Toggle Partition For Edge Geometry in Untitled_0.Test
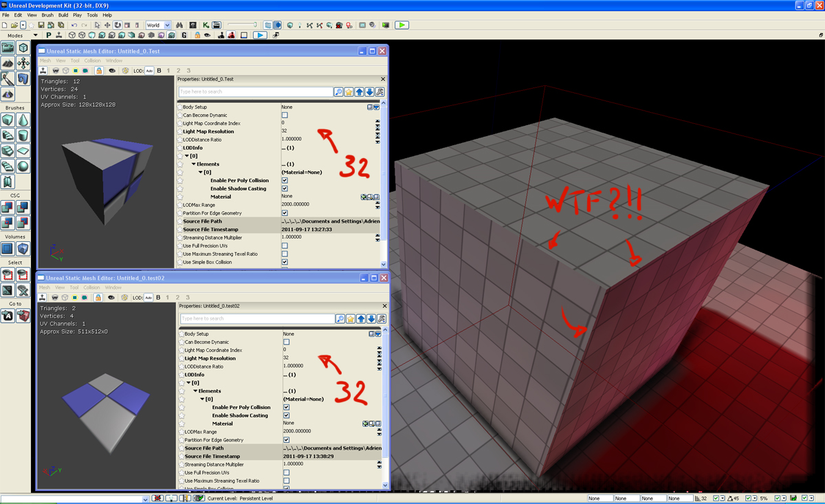Screen dimensions: 825x504 (285, 213)
